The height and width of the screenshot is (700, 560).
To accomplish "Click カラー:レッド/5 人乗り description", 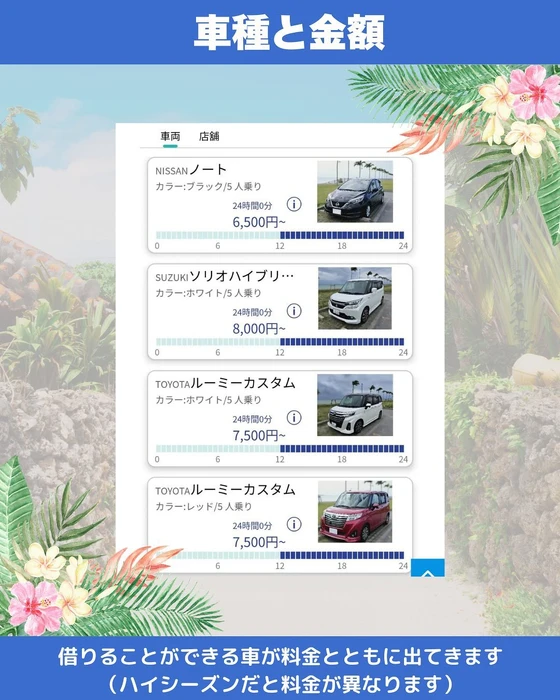I will click(204, 507).
